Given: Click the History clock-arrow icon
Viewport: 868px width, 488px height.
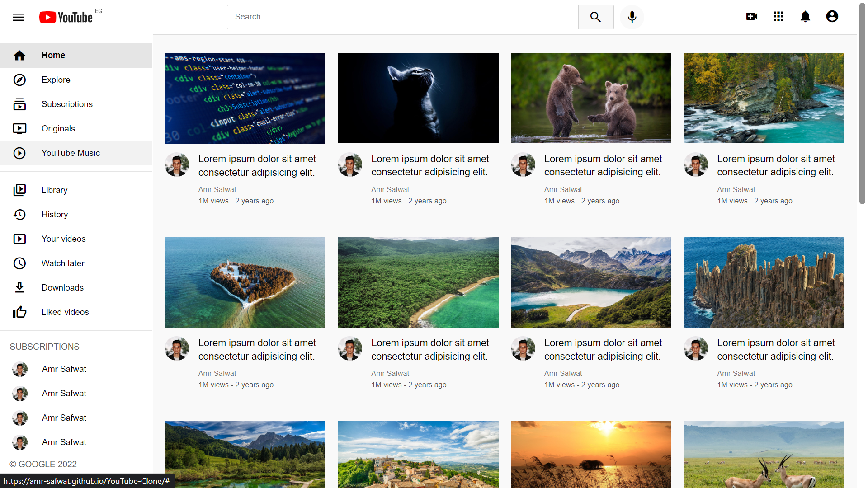Looking at the screenshot, I should coord(19,215).
